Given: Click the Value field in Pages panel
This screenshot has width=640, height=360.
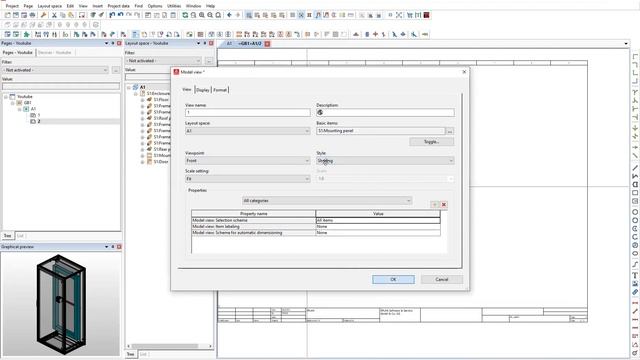Looking at the screenshot, I should 61,87.
